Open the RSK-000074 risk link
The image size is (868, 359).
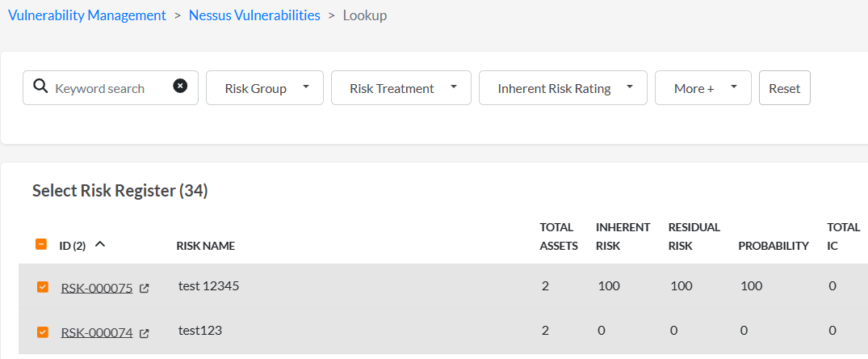point(97,333)
